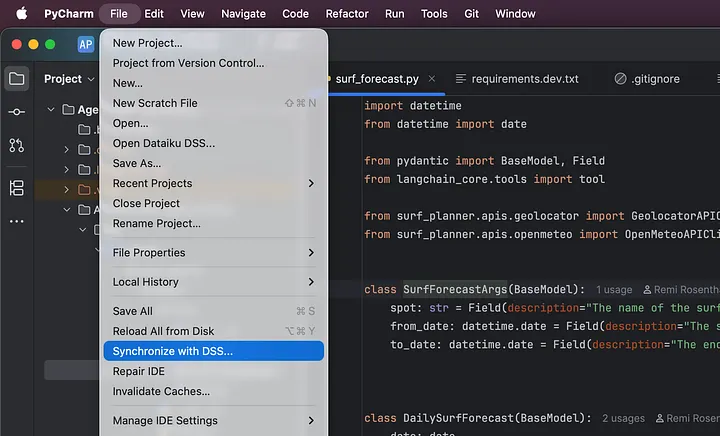
Task: Open the Structure tool window icon
Action: tap(17, 188)
